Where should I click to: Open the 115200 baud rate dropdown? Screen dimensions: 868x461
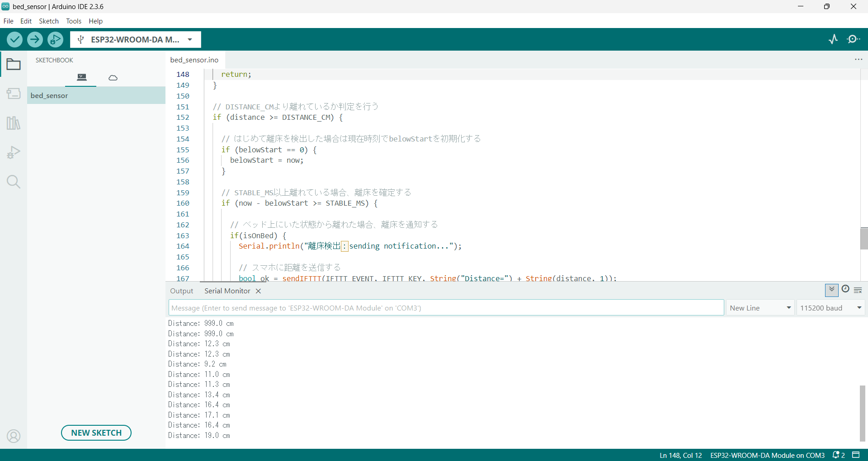point(831,308)
